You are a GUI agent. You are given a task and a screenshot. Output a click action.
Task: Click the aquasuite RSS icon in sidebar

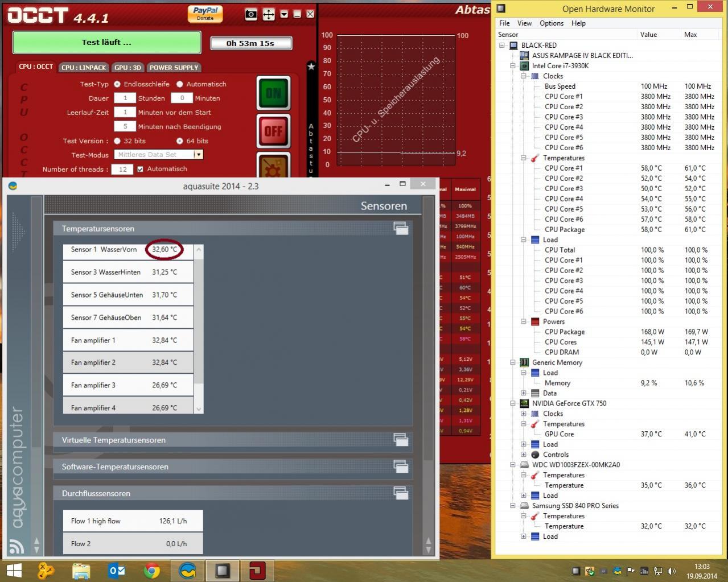pos(17,547)
